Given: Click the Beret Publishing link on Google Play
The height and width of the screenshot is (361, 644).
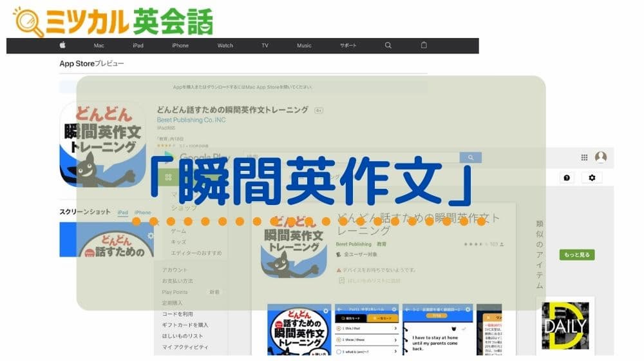Looking at the screenshot, I should coord(354,244).
